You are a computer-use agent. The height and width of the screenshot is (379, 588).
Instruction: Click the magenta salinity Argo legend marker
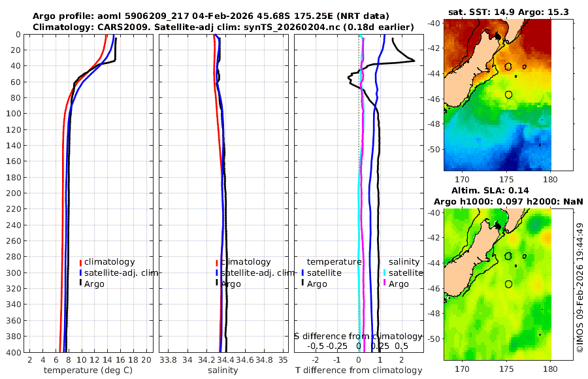pyautogui.click(x=385, y=283)
